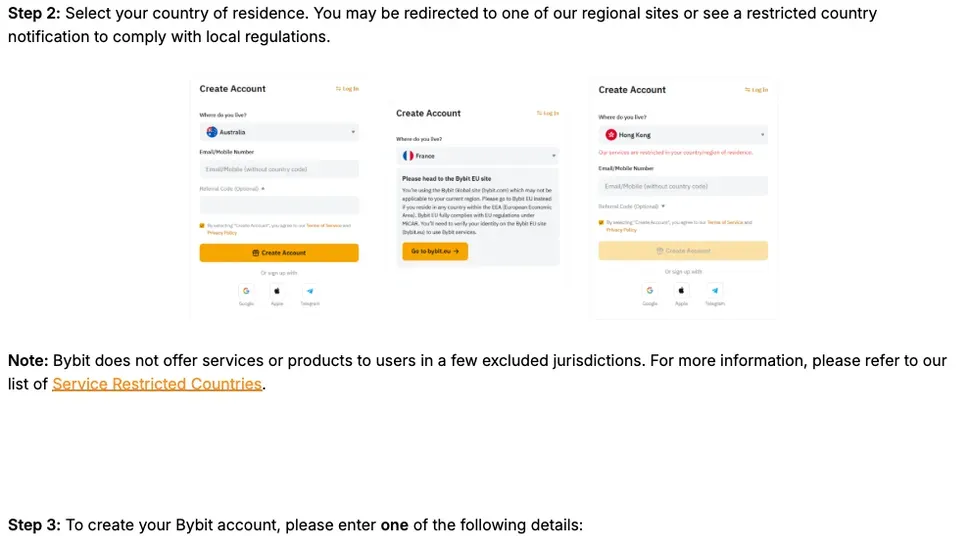Viewport: 969px width, 536px height.
Task: Toggle the terms agreement checkbox in Australia form
Action: [202, 226]
